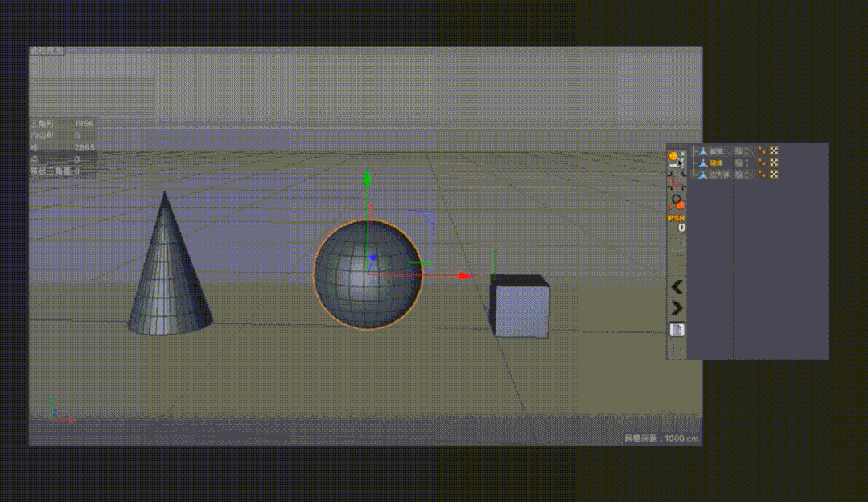Click the sphere row's blue object icon

(x=702, y=163)
